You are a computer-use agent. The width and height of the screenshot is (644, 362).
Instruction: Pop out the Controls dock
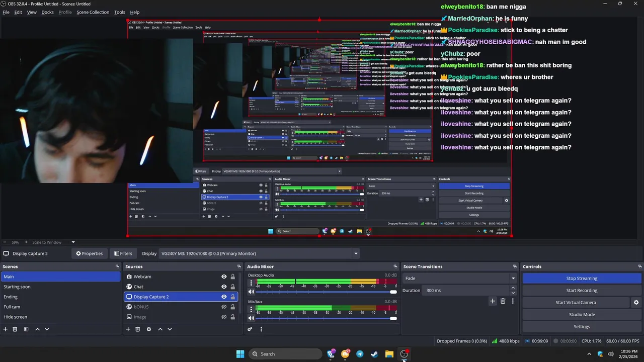pos(639,266)
